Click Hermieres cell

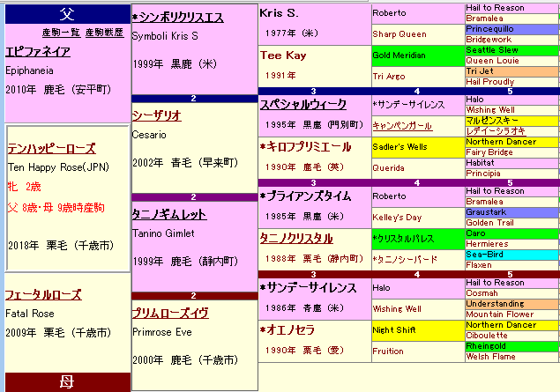point(511,244)
